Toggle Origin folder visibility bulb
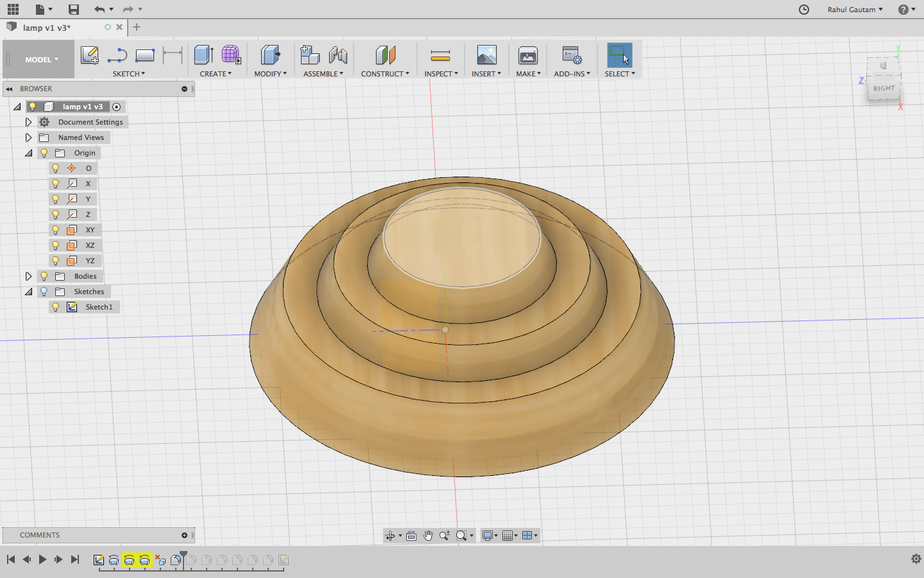 point(44,153)
